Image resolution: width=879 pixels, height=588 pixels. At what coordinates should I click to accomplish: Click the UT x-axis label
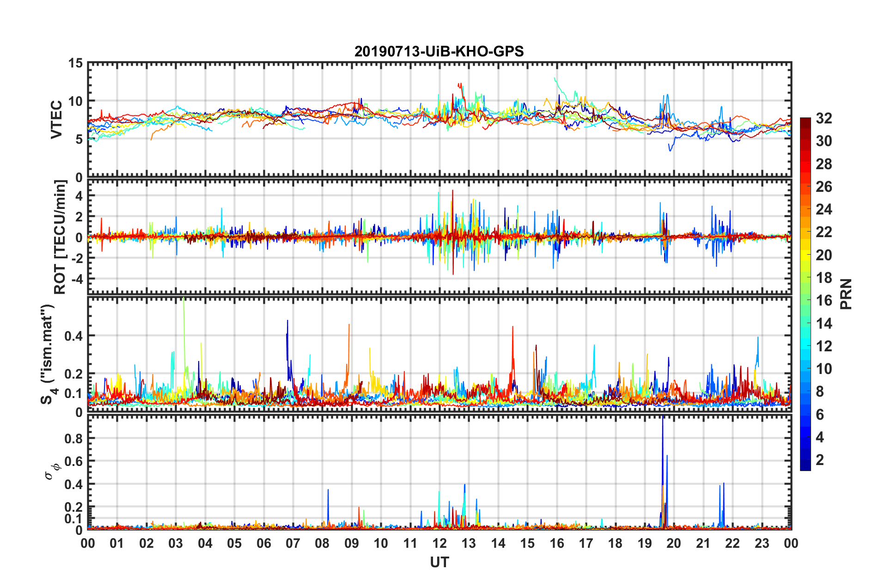(439, 562)
